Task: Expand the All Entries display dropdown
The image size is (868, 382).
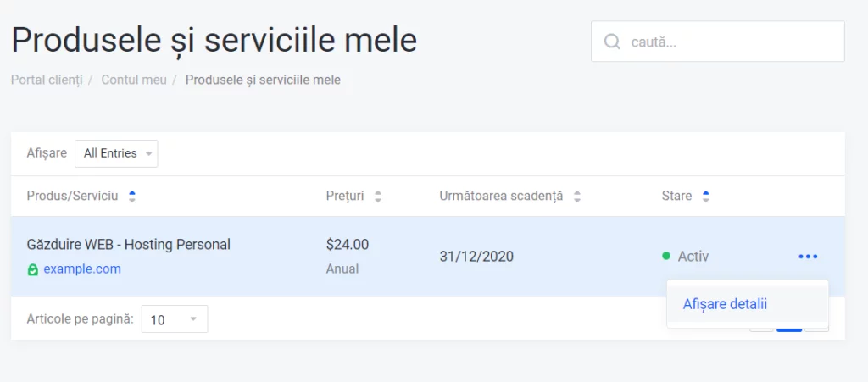Action: tap(116, 153)
